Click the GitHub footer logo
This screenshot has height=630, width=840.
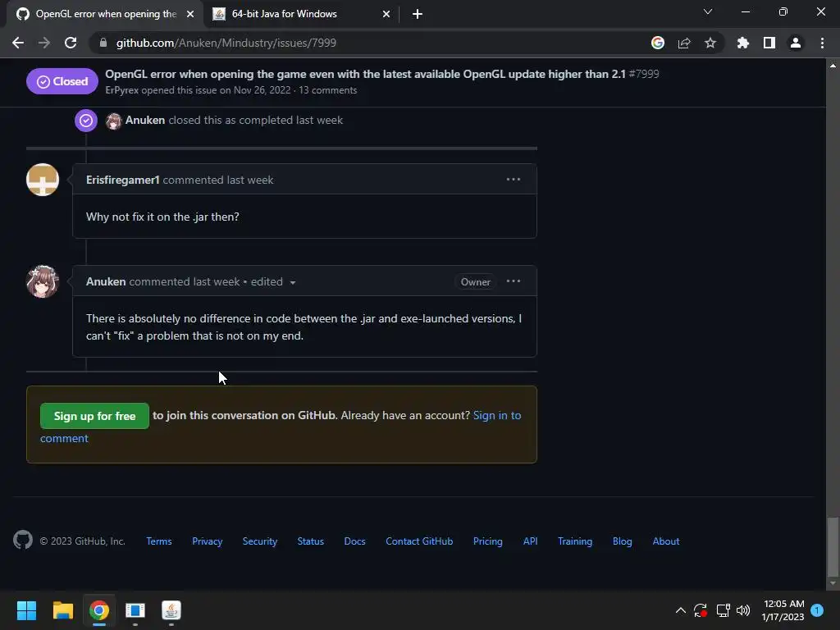tap(23, 540)
